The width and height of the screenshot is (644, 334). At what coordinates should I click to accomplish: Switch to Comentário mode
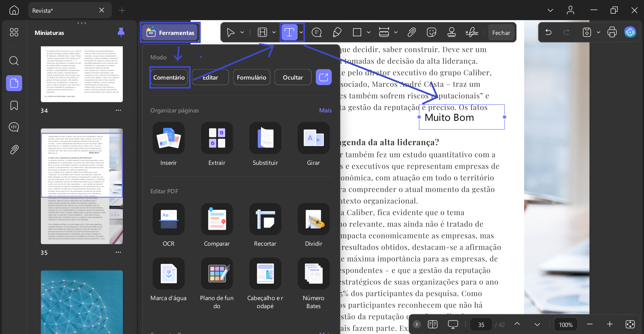(169, 78)
